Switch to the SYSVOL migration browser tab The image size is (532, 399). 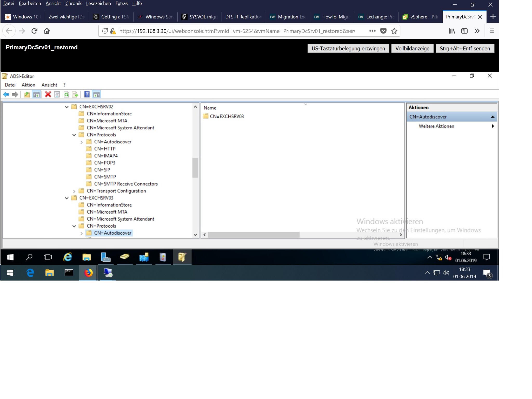[x=199, y=17]
